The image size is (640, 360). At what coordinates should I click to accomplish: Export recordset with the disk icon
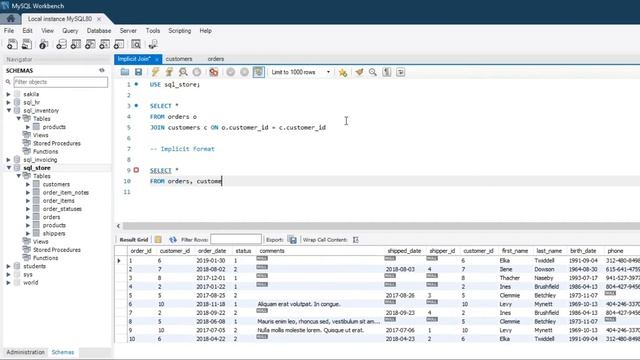292,240
